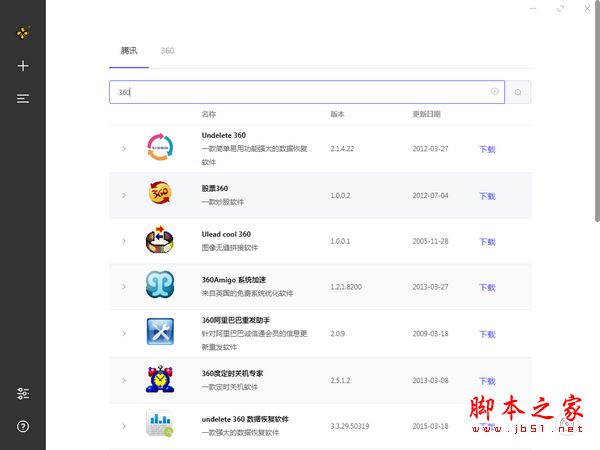600x450 pixels.
Task: Click the Ulead cool 360 app icon
Action: click(x=160, y=240)
